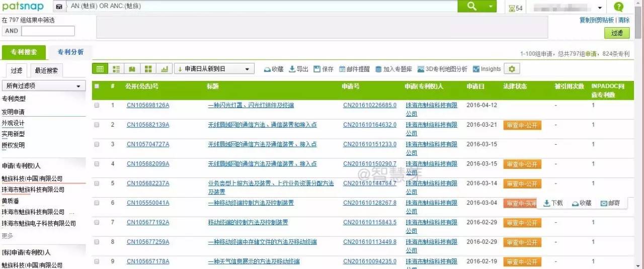The image size is (644, 269).
Task: Open title 移动终端的控制方法及控制装置
Action: click(248, 222)
